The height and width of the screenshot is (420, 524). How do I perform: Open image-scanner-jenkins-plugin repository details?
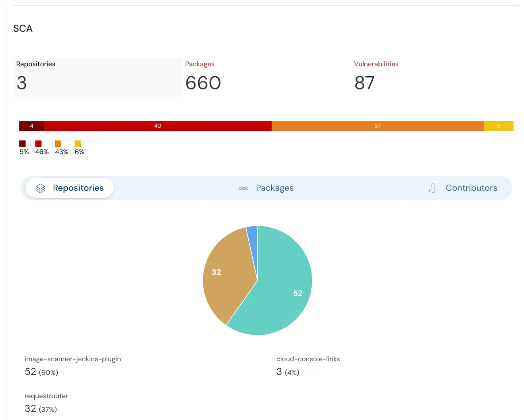[73, 359]
